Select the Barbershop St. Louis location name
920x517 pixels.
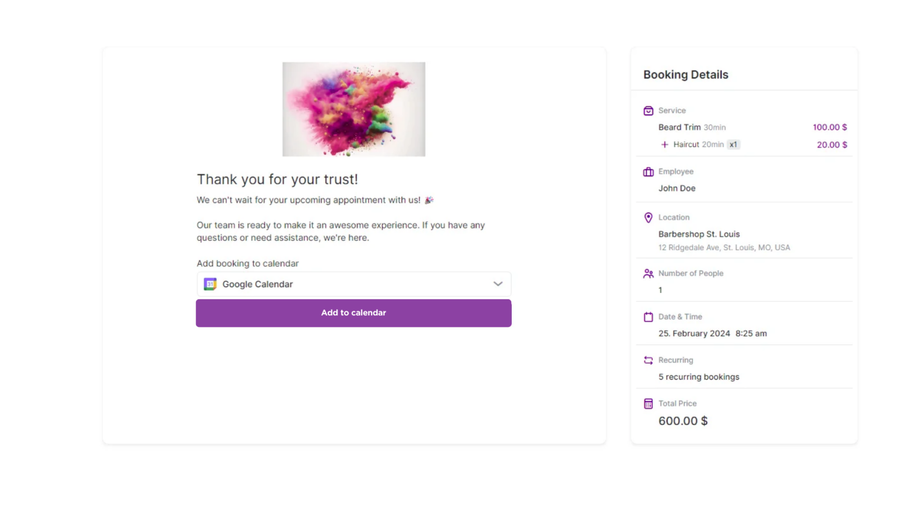699,234
